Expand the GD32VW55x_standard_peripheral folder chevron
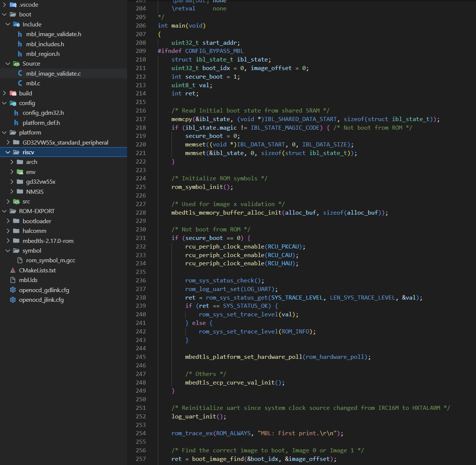This screenshot has width=476, height=465. coord(8,143)
